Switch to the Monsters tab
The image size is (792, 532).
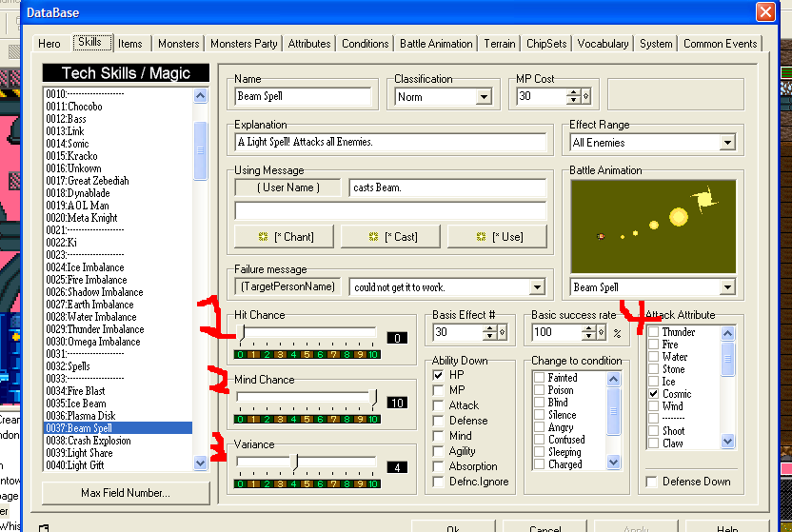click(178, 44)
